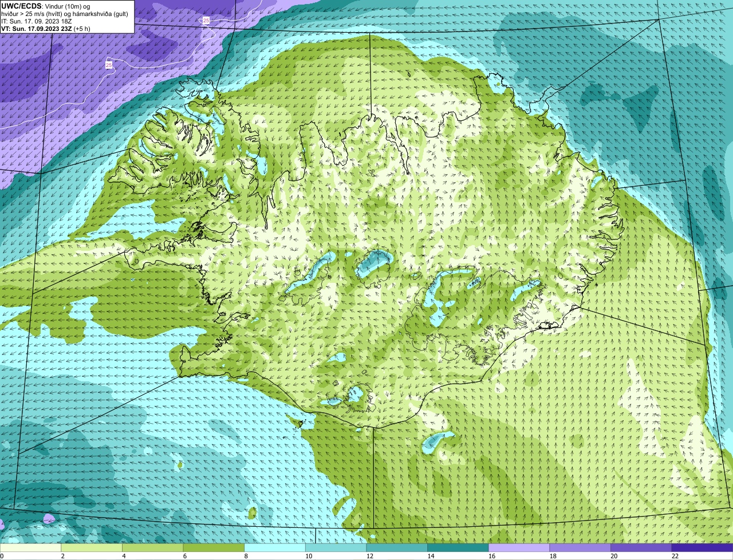Select the 'IT: Sun. 17. 09. 2023 18Z' line
The image size is (733, 560).
[37, 21]
